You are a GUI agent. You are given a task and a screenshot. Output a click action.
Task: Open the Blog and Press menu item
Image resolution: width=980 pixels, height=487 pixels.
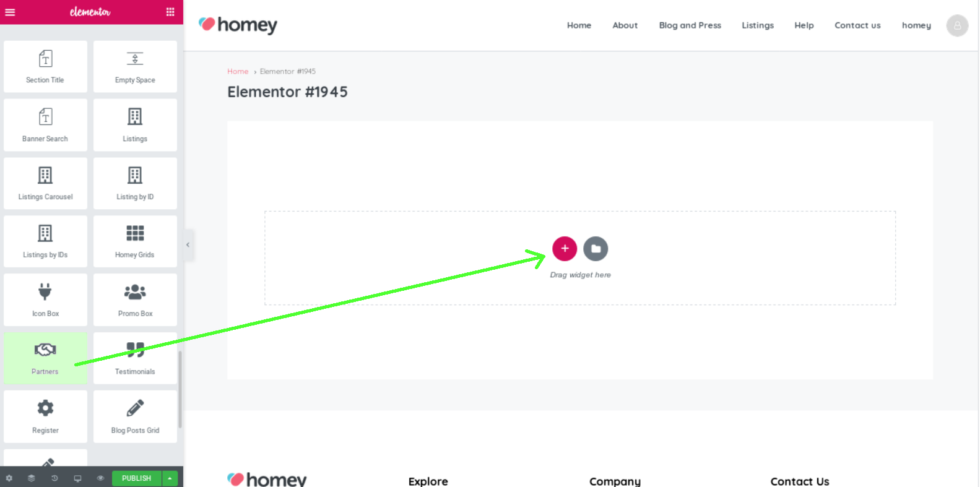[x=690, y=25]
